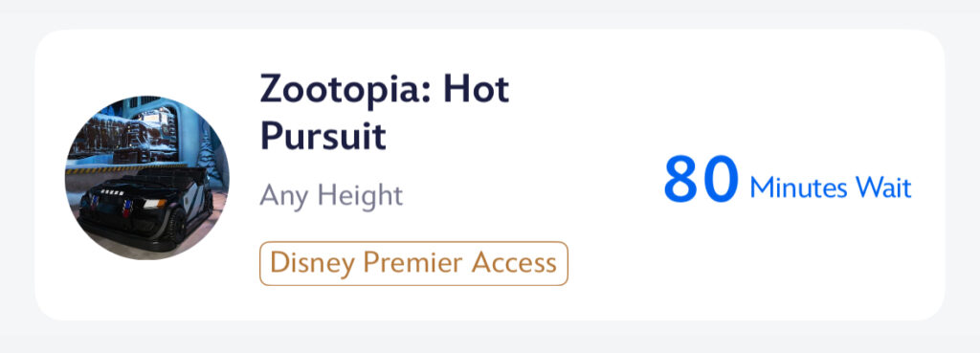Open the Zootopia attraction card
Viewport: 980px width, 353px height.
(489, 175)
